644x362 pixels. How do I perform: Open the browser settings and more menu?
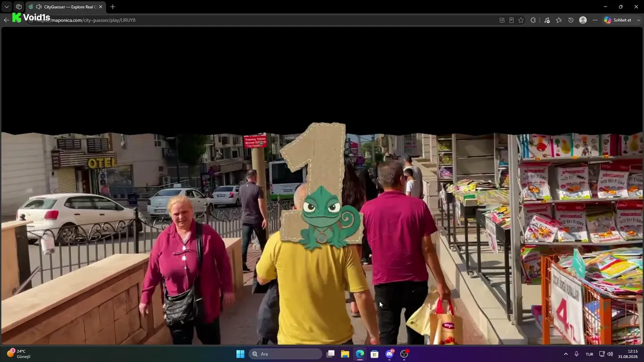pyautogui.click(x=595, y=20)
